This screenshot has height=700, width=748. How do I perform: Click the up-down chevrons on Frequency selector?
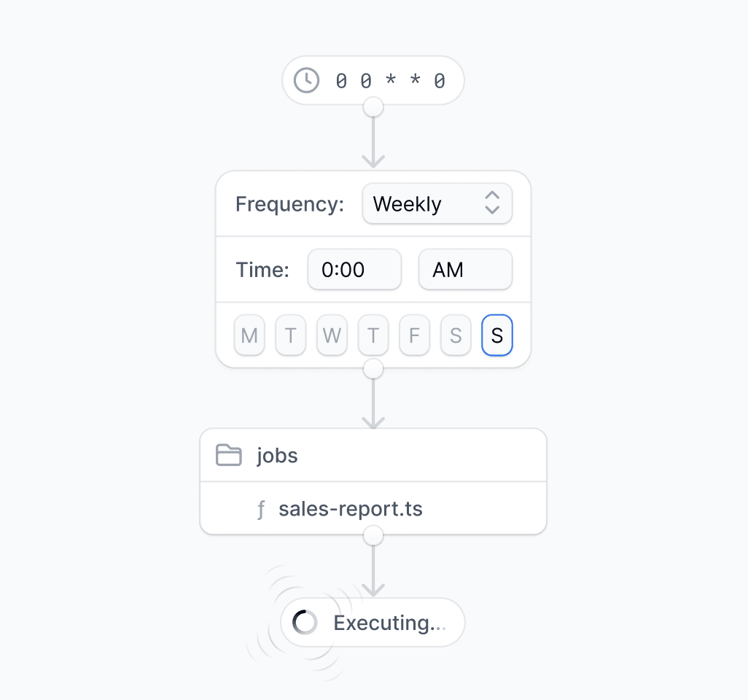pyautogui.click(x=492, y=203)
